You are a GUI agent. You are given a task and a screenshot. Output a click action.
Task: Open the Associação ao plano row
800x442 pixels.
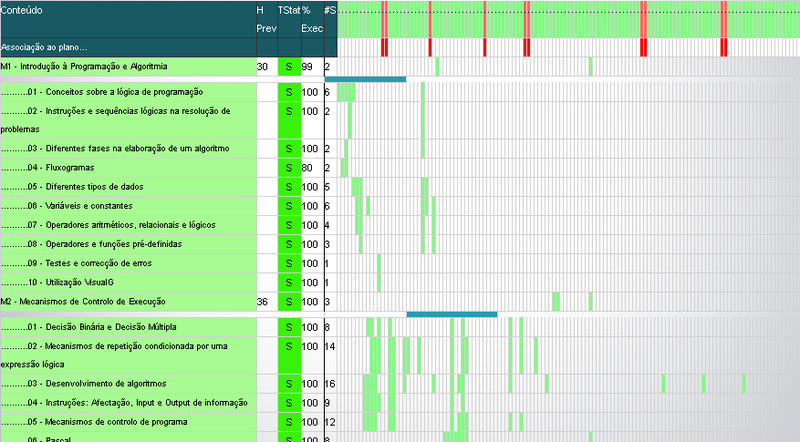(44, 47)
